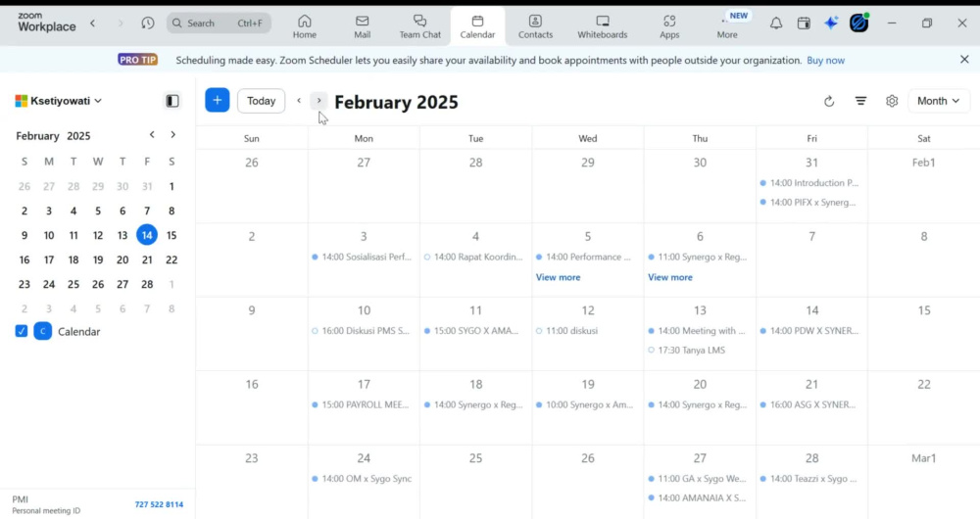This screenshot has height=519, width=980.
Task: Open 14:00 Performance event
Action: click(x=586, y=257)
